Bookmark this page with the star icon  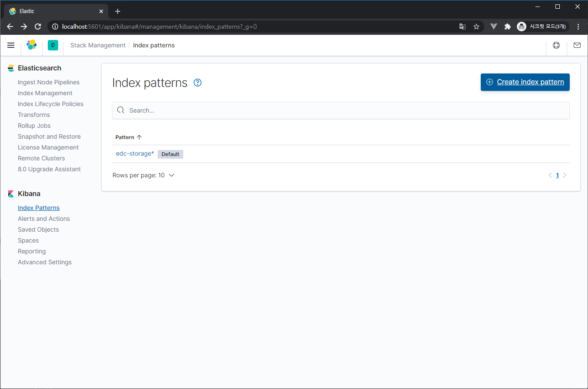coord(476,27)
